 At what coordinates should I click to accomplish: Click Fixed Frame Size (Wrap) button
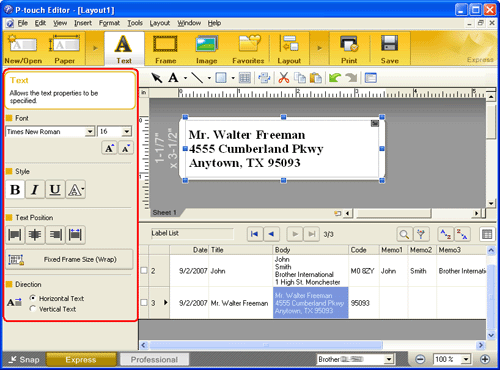69,259
